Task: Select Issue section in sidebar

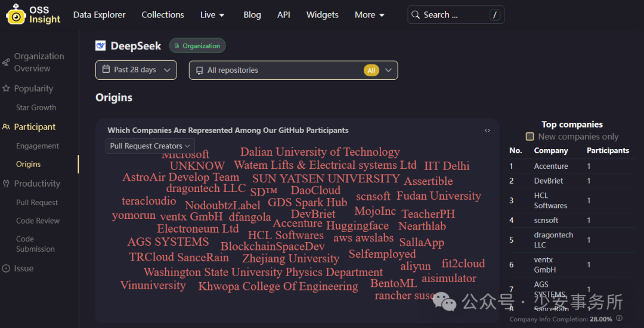Action: (24, 268)
